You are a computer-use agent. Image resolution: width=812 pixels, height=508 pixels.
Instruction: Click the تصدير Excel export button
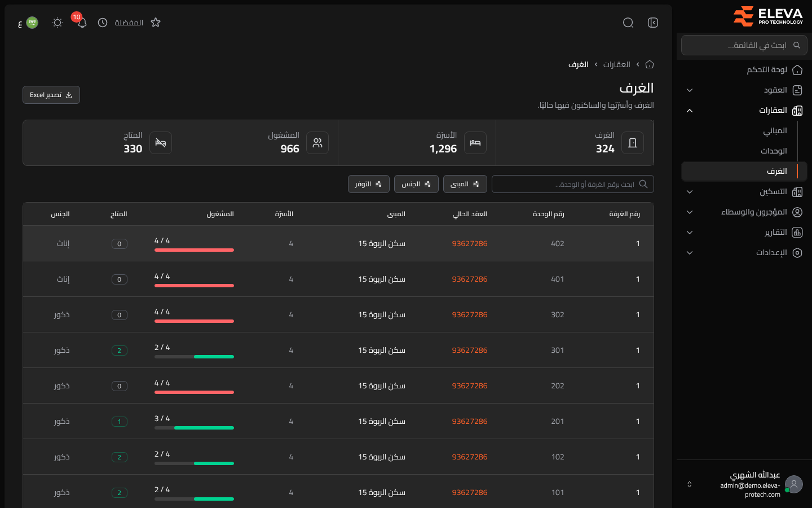[x=51, y=95]
